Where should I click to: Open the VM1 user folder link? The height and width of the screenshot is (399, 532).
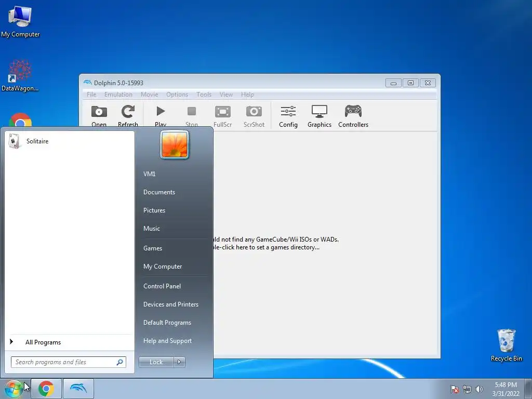(x=149, y=174)
